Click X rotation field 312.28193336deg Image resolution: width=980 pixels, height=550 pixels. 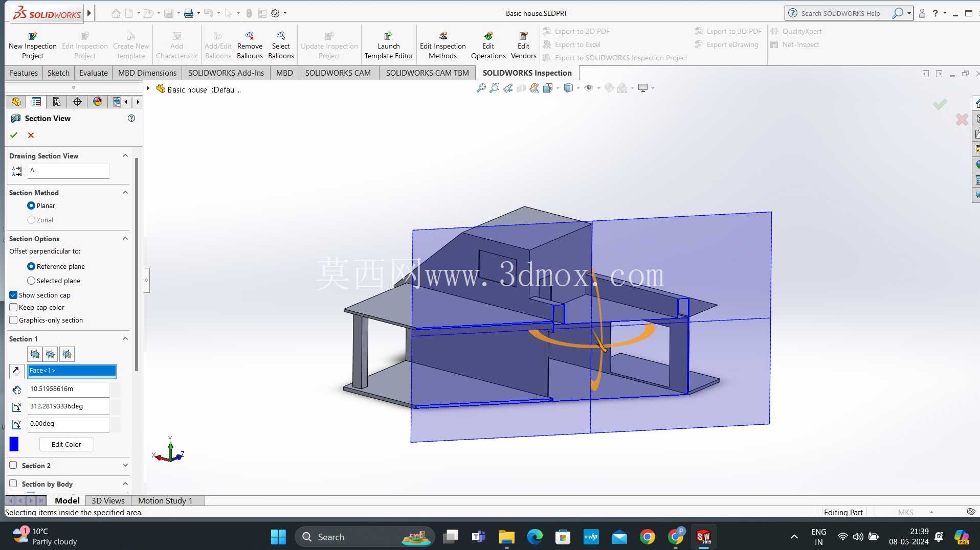[69, 406]
